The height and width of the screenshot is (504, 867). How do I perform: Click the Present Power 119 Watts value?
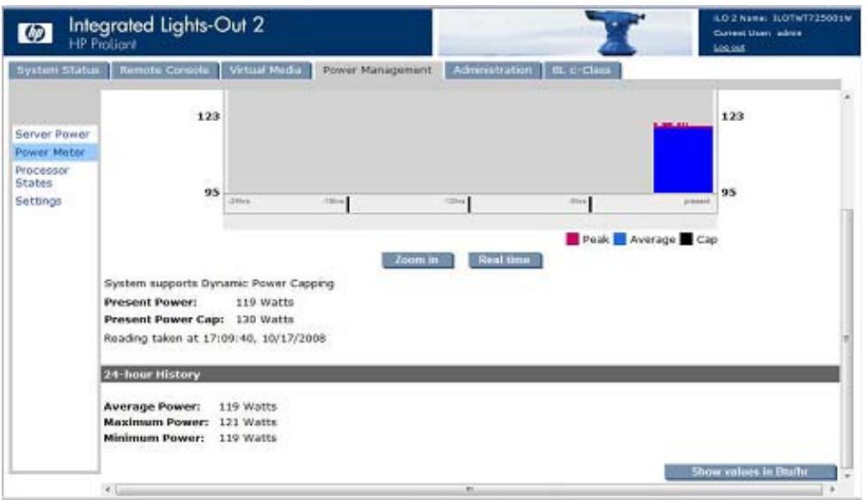265,302
